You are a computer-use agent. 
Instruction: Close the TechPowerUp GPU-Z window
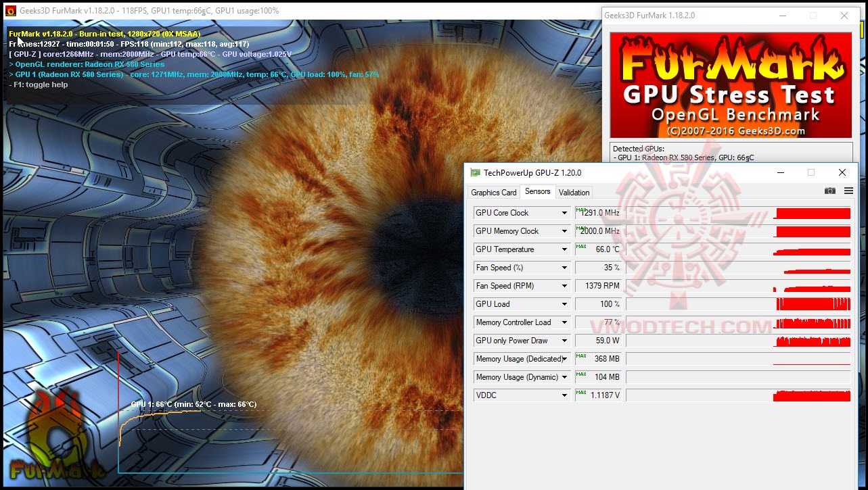(x=842, y=173)
